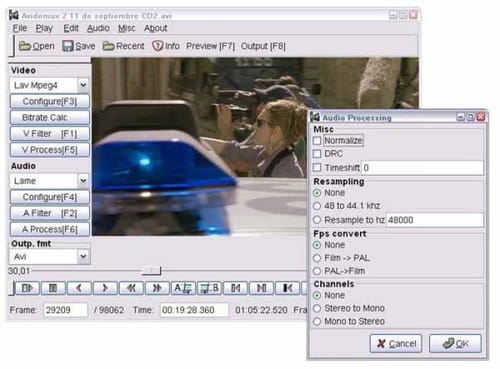Start playback with the play button
This screenshot has height=369, width=500.
27,288
